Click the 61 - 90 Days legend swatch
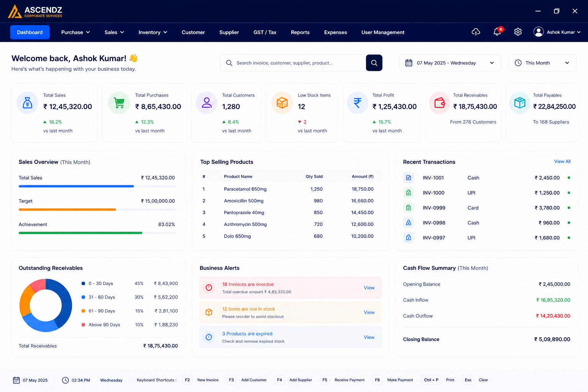Viewport: 588px width, 392px height. click(83, 311)
